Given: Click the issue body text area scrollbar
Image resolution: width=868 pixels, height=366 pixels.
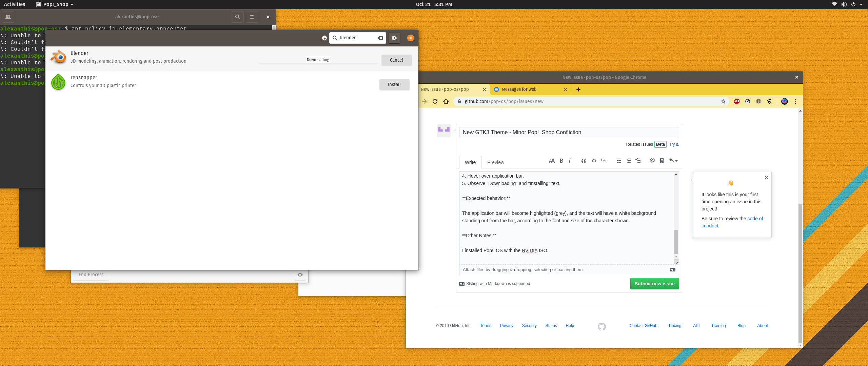Looking at the screenshot, I should 676,241.
